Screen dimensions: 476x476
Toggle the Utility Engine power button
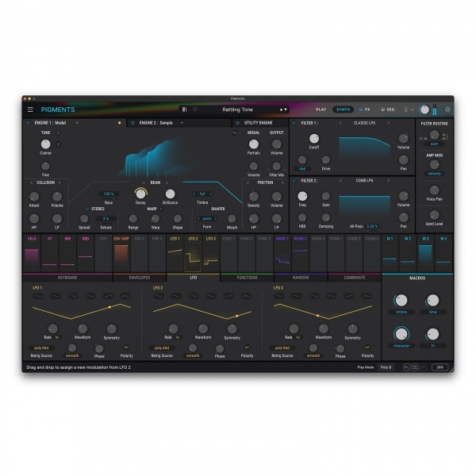tap(238, 123)
